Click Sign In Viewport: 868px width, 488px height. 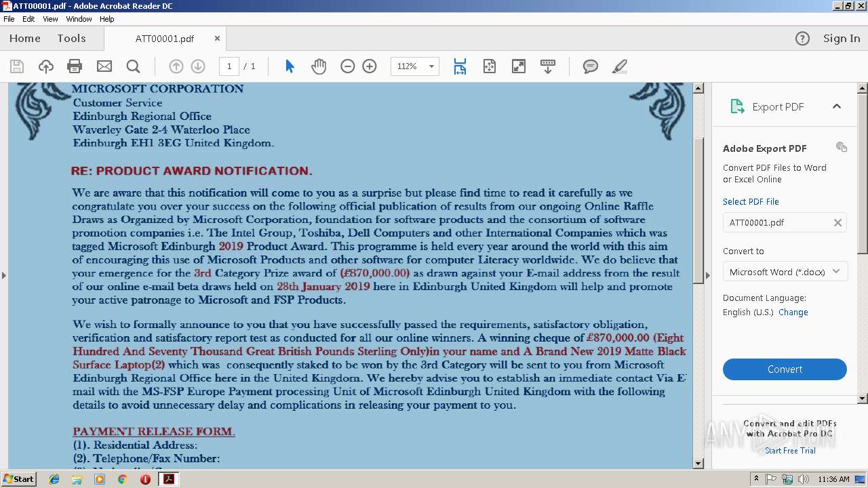click(x=842, y=39)
